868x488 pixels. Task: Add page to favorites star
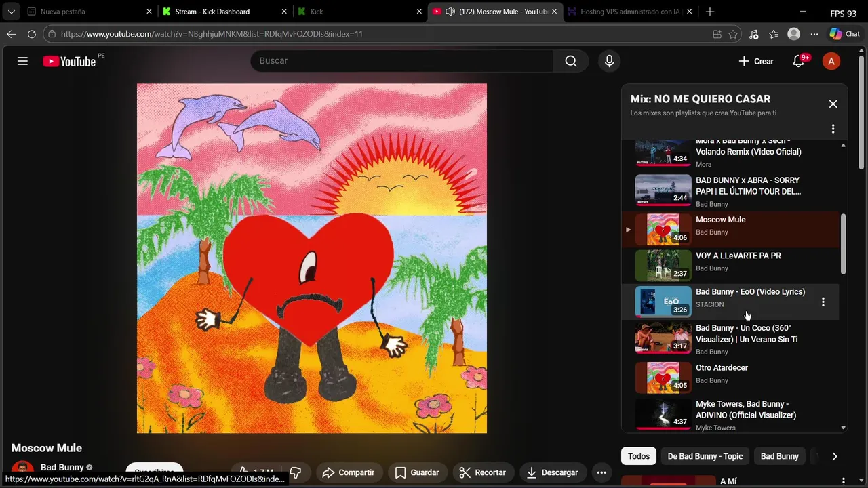pos(733,34)
